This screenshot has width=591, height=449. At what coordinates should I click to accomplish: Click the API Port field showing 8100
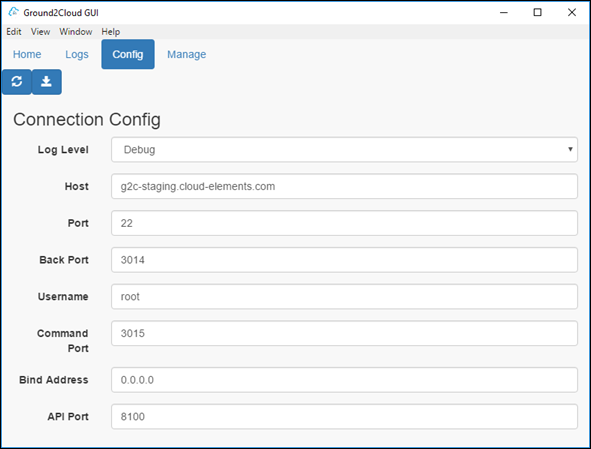[x=344, y=417]
